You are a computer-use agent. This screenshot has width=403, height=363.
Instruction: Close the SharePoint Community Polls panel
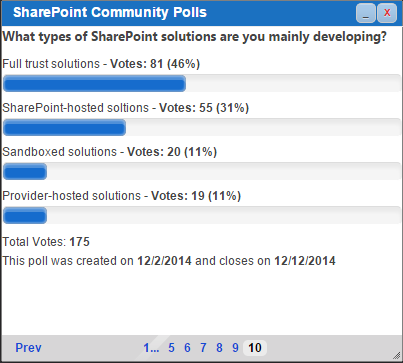pyautogui.click(x=387, y=13)
